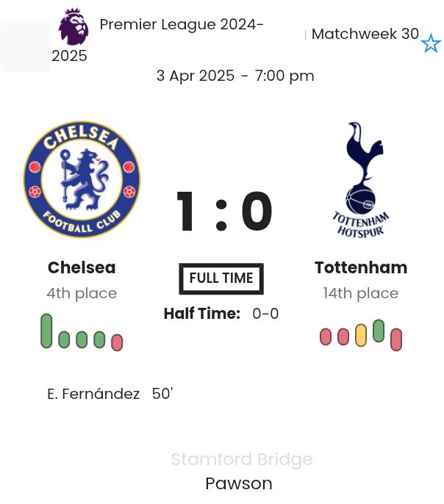
Task: Click Chelsea's red last form bar
Action: click(x=117, y=342)
